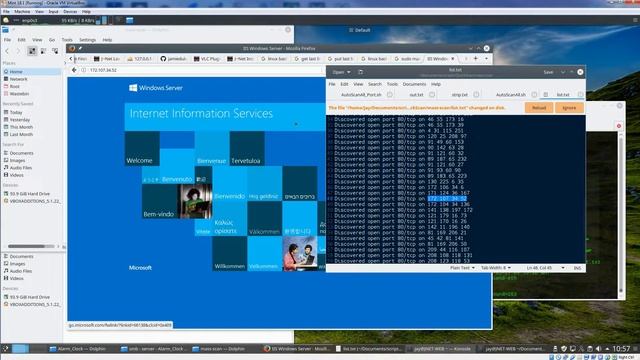The image size is (640, 360).
Task: Click Reload in the file changed banner
Action: tap(539, 108)
